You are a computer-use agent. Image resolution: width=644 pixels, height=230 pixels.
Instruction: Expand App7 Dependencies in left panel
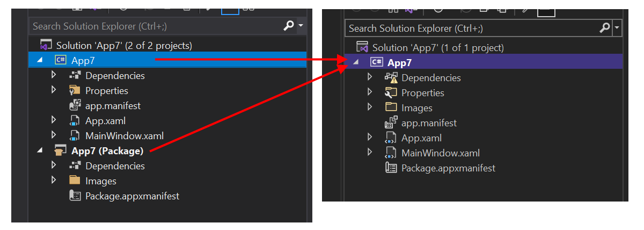[54, 76]
